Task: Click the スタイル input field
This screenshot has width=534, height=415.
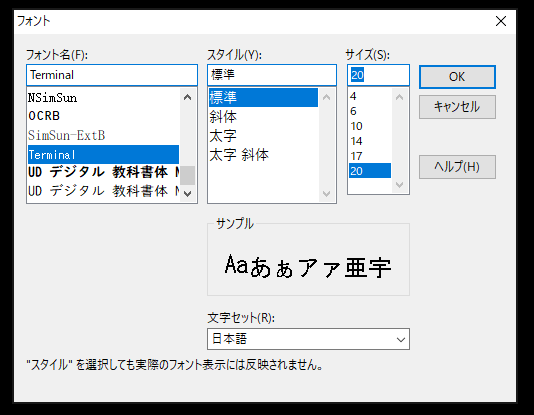Action: click(x=272, y=75)
